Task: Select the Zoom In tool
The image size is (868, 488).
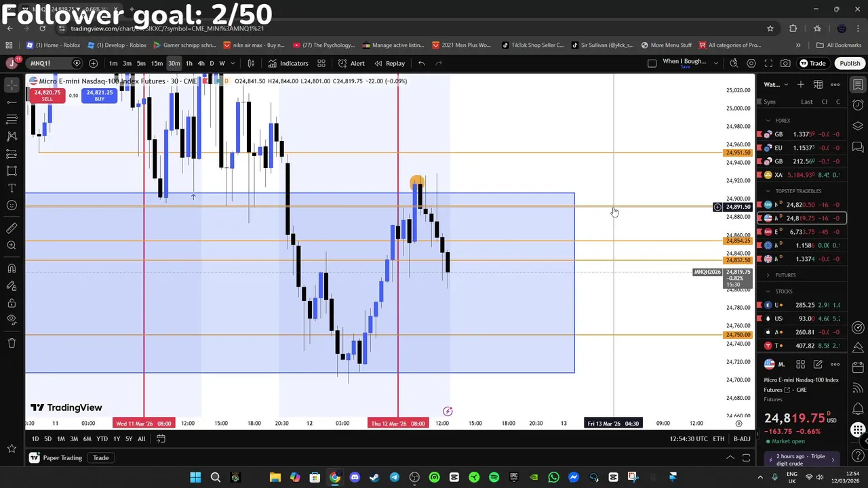Action: point(12,245)
